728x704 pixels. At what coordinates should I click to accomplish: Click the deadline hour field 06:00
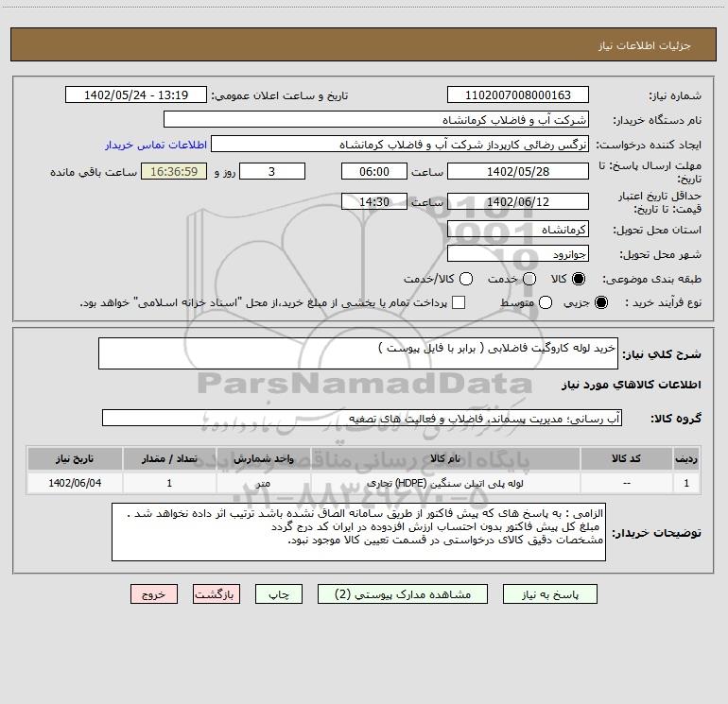pyautogui.click(x=374, y=172)
